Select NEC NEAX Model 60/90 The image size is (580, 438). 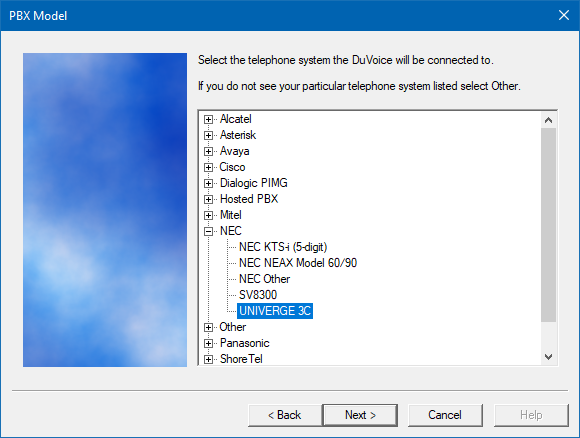pos(298,263)
